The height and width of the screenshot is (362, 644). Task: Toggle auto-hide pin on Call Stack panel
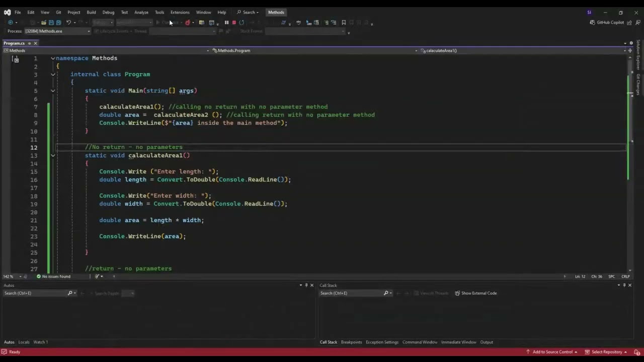pyautogui.click(x=624, y=285)
